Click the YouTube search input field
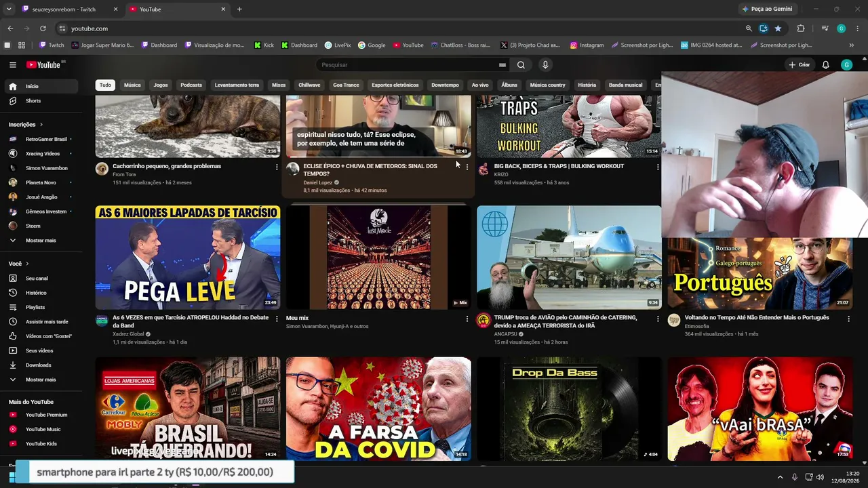 click(x=408, y=65)
